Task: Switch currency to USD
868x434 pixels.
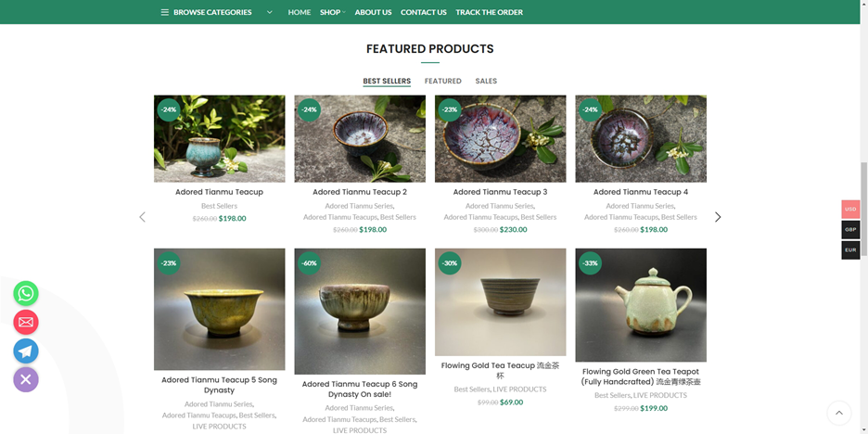Action: 850,209
